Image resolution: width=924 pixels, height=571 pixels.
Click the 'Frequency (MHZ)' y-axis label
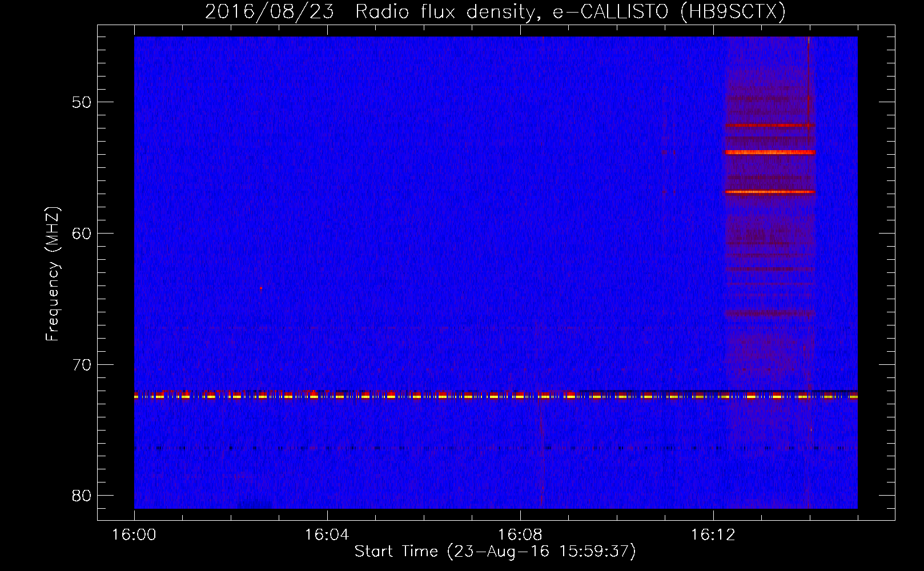[52, 274]
